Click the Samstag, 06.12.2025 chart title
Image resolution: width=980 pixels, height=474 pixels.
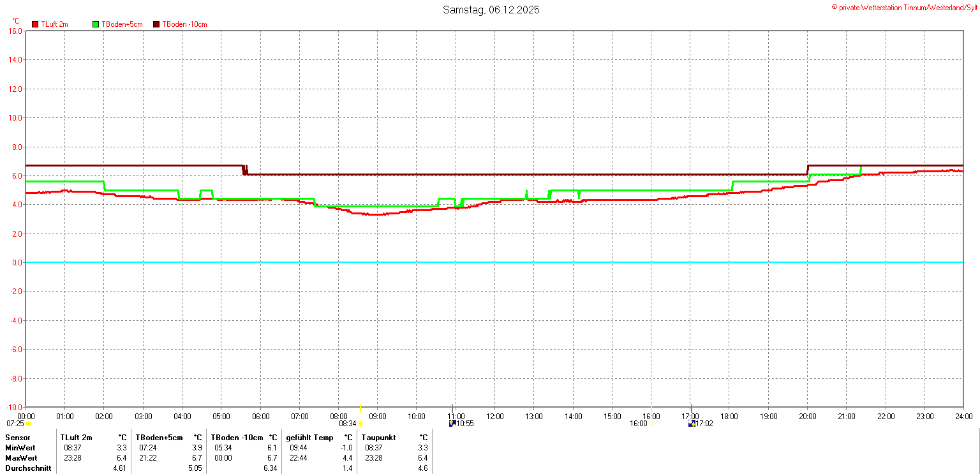coord(491,10)
